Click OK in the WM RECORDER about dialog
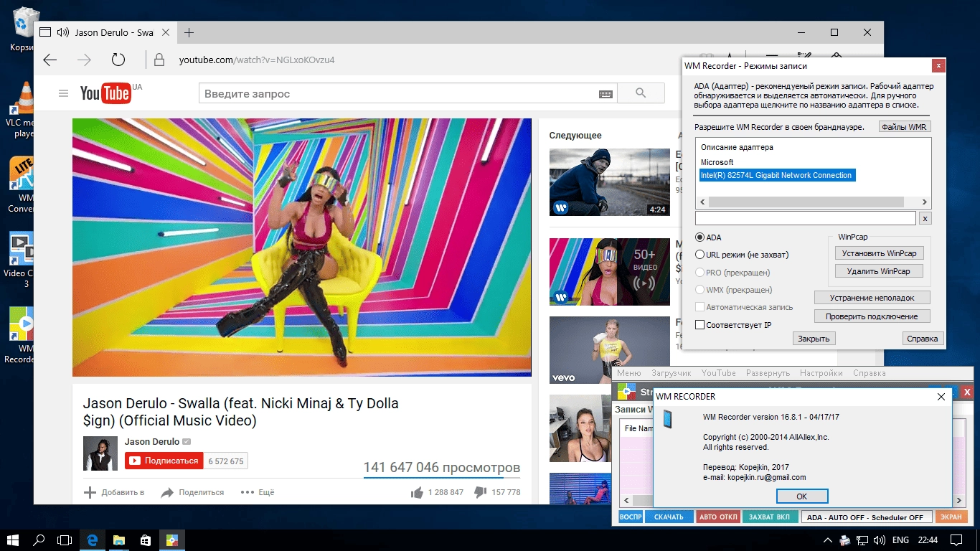The image size is (980, 551). 802,496
